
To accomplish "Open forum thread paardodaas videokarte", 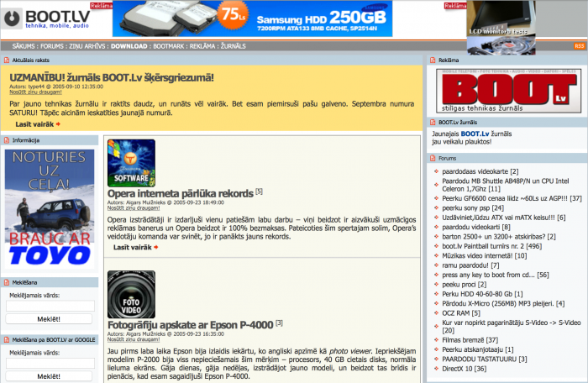I will [480, 171].
